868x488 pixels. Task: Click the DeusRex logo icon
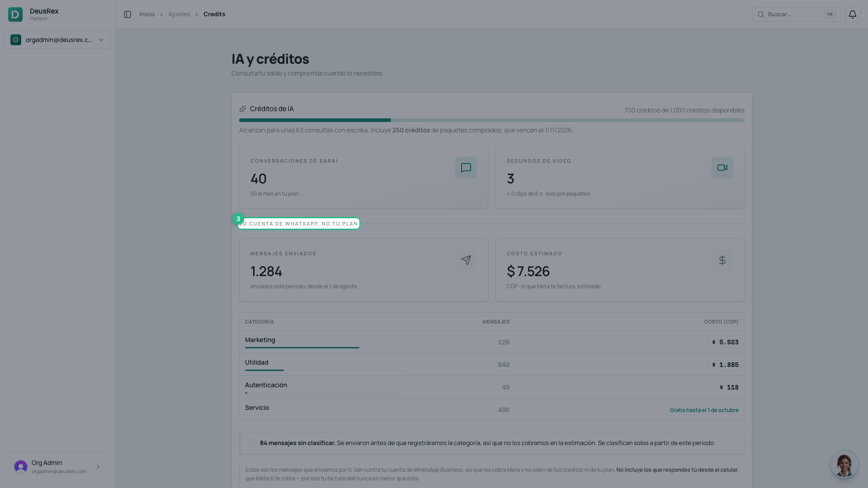(15, 14)
